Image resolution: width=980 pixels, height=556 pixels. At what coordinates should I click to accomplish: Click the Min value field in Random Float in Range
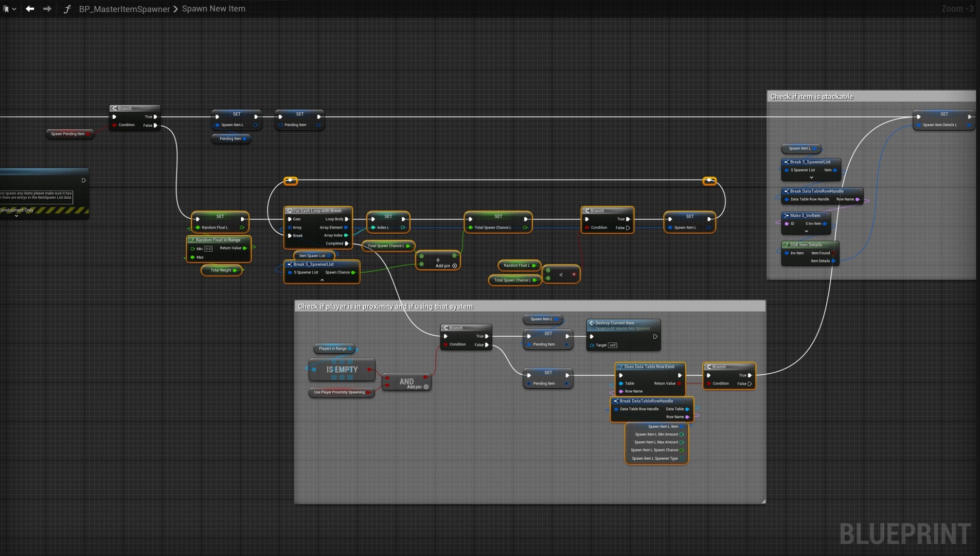[208, 249]
